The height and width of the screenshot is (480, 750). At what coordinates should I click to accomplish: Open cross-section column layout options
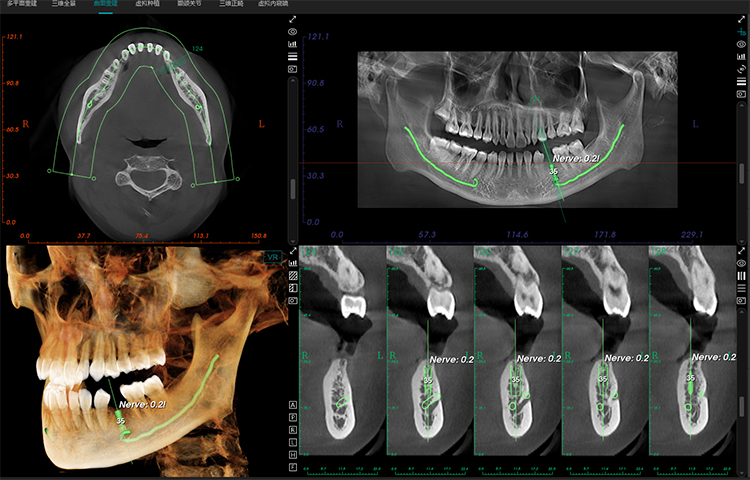pyautogui.click(x=741, y=274)
